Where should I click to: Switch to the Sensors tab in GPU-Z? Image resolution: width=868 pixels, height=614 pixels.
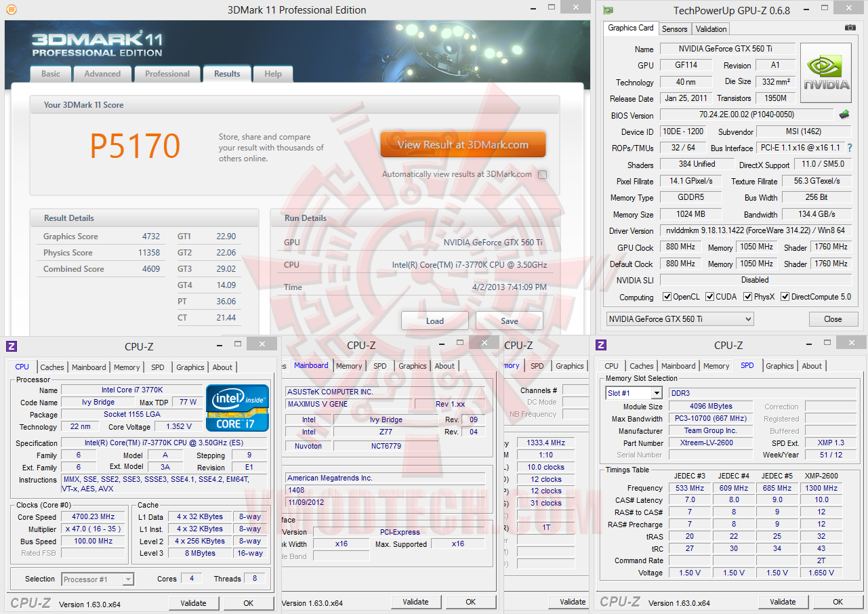coord(675,29)
